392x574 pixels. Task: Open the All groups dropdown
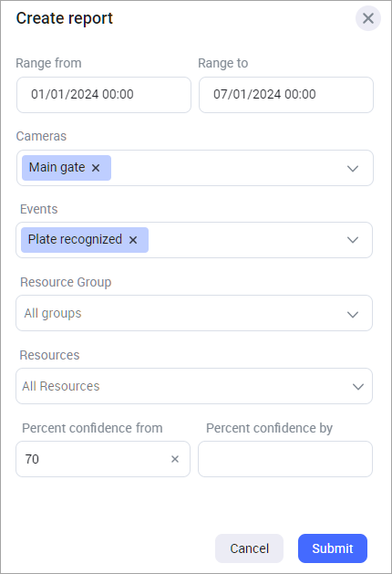(194, 313)
